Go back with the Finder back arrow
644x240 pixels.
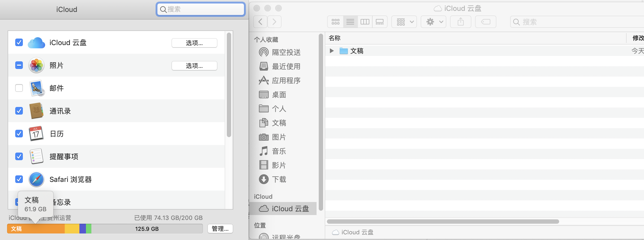tap(260, 22)
